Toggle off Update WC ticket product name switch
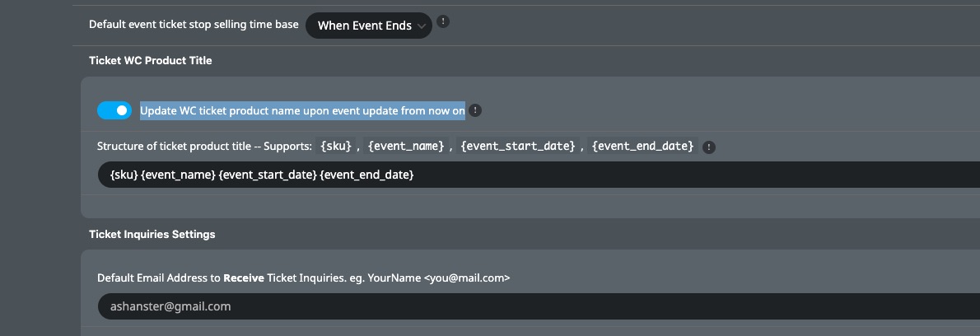Screen dimensions: 980x336 (x=114, y=110)
